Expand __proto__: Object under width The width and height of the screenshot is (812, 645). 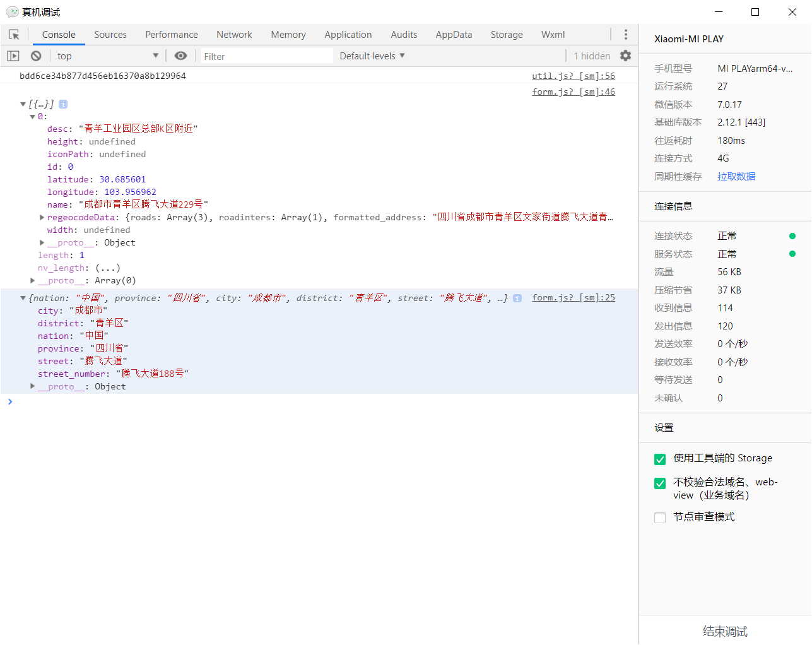pyautogui.click(x=42, y=243)
